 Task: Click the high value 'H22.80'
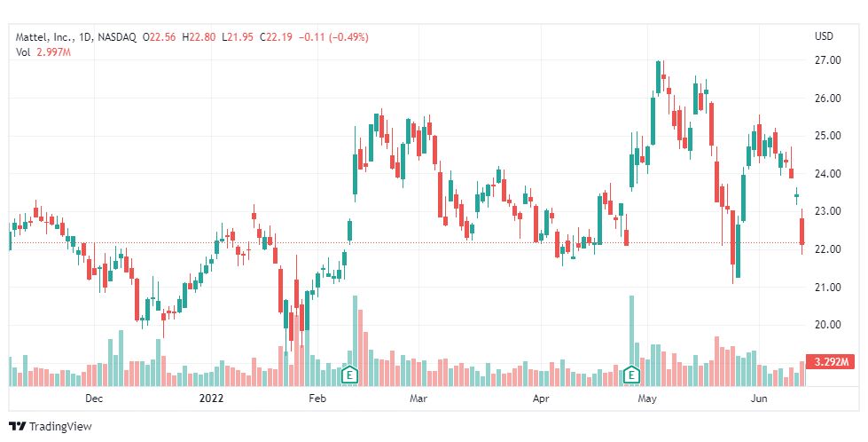point(199,37)
